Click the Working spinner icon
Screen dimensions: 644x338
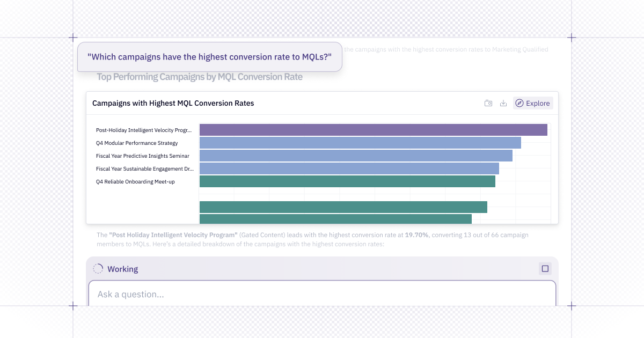click(98, 269)
